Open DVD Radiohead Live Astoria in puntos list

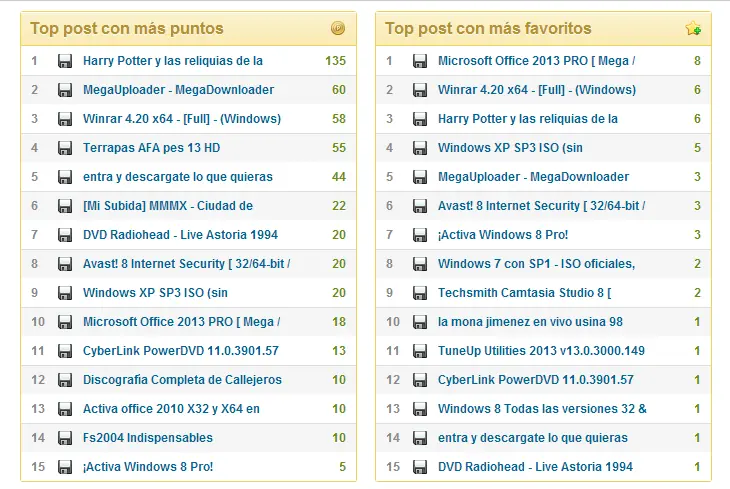[180, 235]
